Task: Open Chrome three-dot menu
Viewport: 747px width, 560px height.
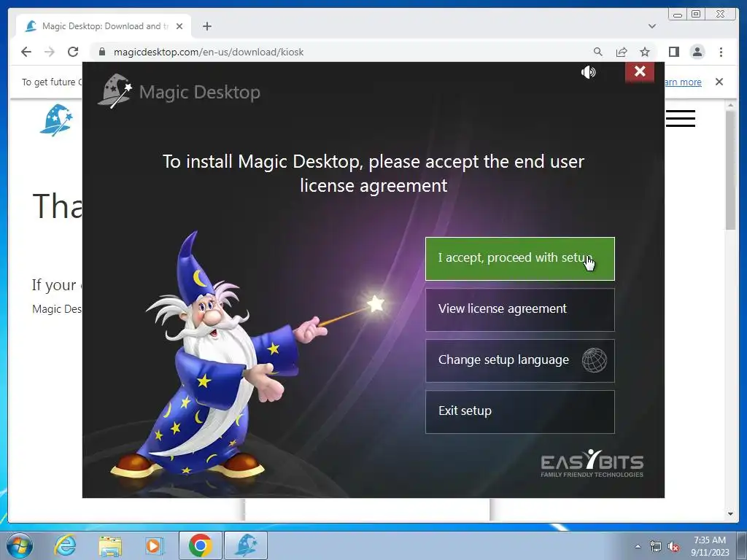Action: pos(721,52)
